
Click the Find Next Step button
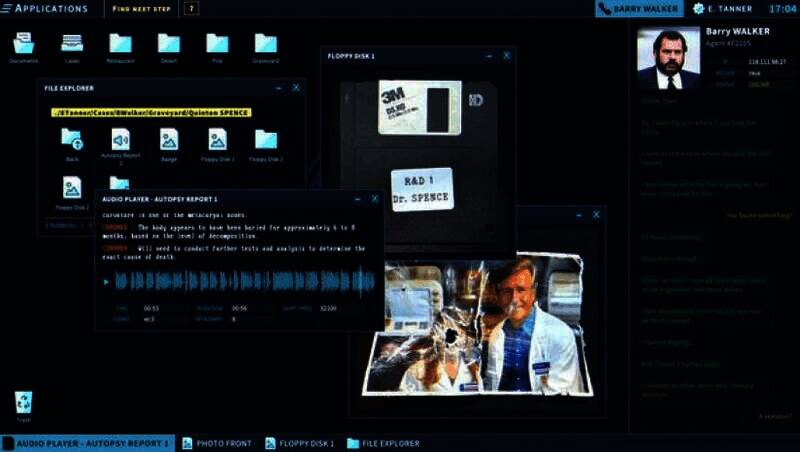click(140, 8)
